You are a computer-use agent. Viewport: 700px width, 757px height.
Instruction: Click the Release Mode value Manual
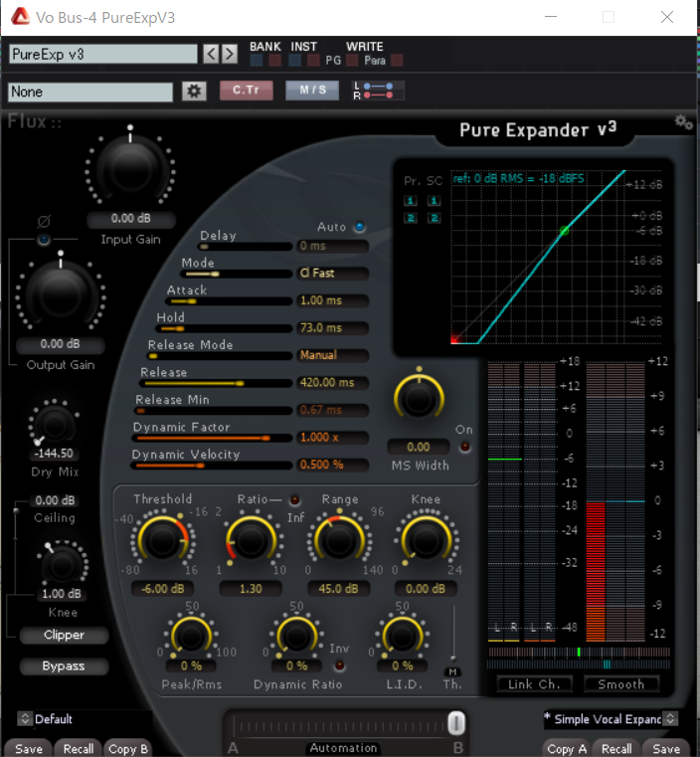[332, 355]
